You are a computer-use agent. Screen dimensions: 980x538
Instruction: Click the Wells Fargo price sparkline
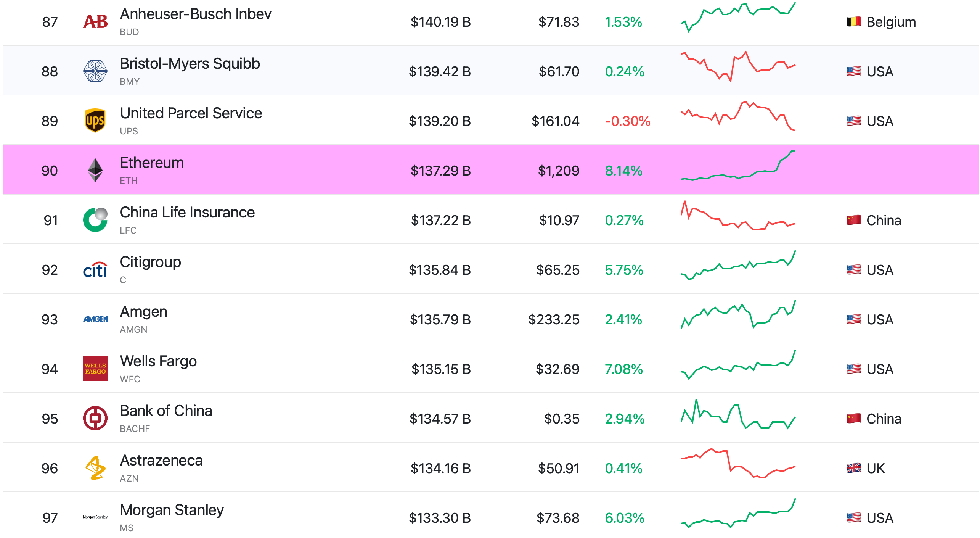[738, 364]
